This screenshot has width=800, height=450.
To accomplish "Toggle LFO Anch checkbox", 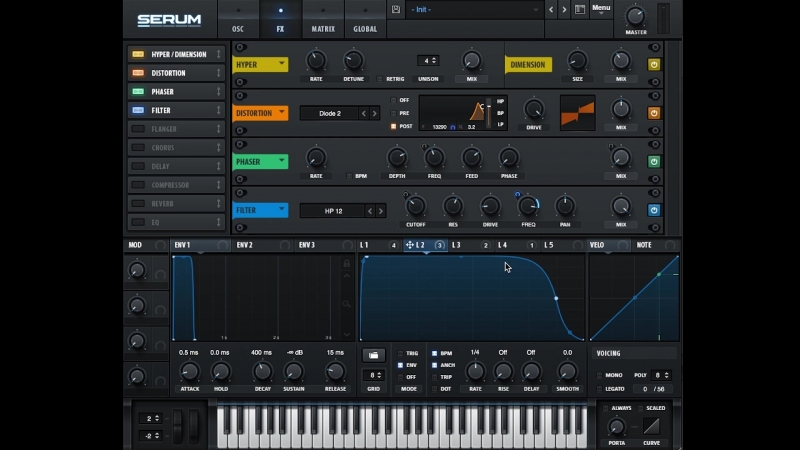I will 434,365.
